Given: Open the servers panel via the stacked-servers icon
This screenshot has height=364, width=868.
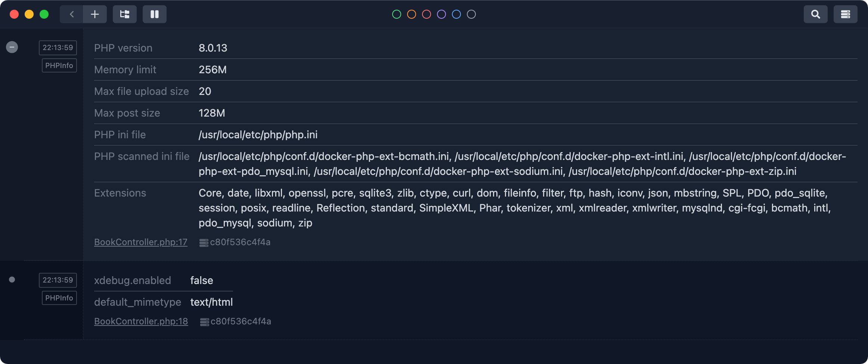Looking at the screenshot, I should [845, 14].
